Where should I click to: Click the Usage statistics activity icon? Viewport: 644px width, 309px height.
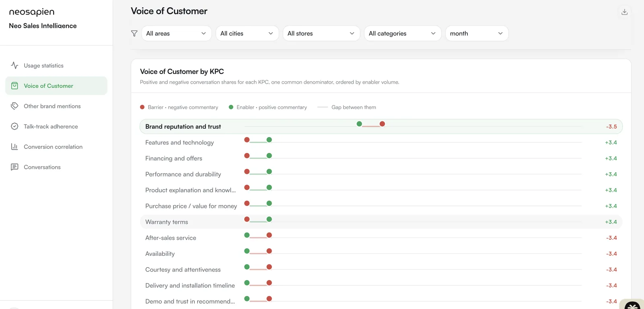[14, 65]
